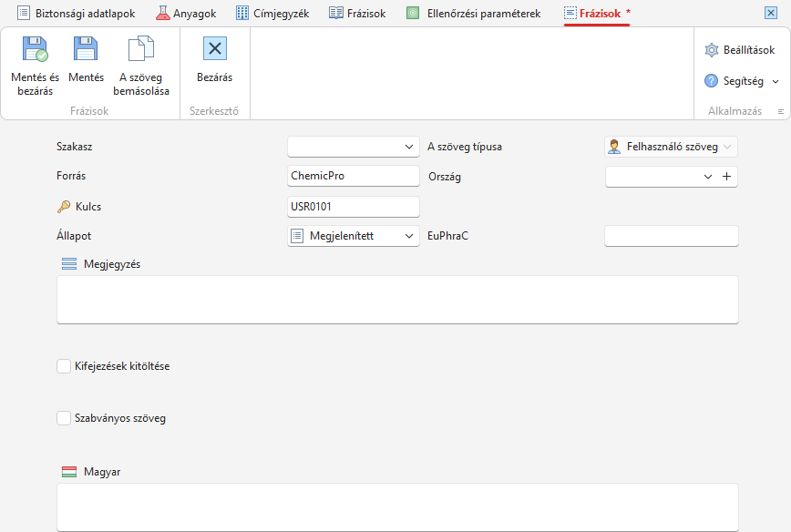The height and width of the screenshot is (532, 791).
Task: Click the Magyar phrase text box
Action: tap(397, 507)
